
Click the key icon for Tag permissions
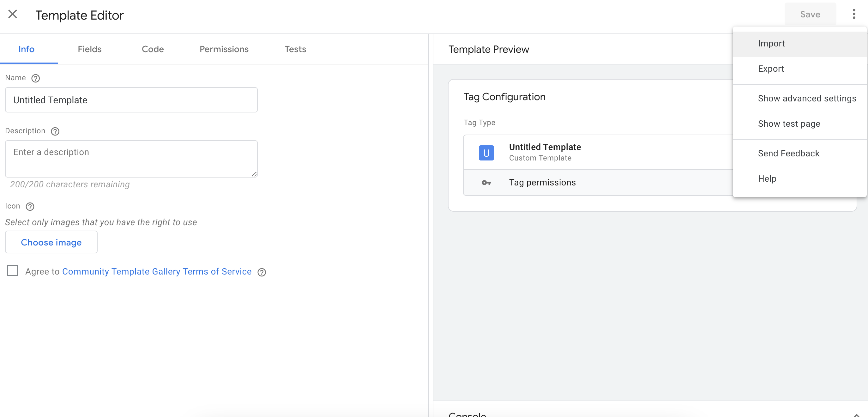coord(486,183)
